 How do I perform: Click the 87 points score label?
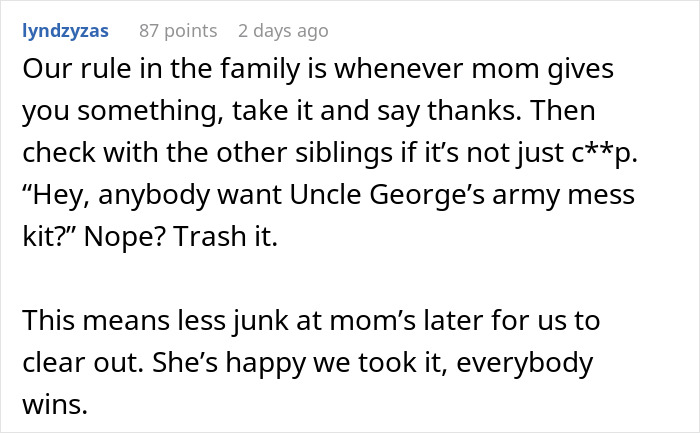(178, 31)
